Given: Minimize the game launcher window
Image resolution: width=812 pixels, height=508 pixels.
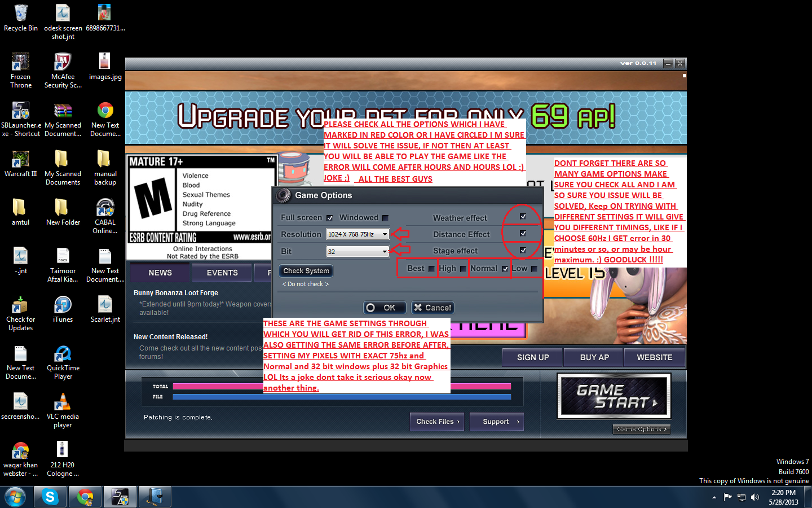Looking at the screenshot, I should [668, 63].
